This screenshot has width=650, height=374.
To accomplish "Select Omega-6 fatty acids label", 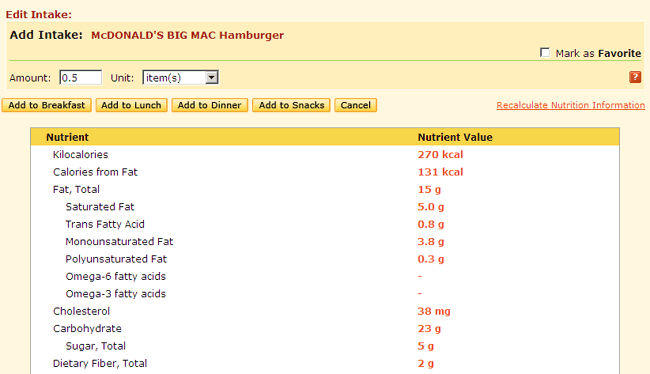I will pos(116,277).
